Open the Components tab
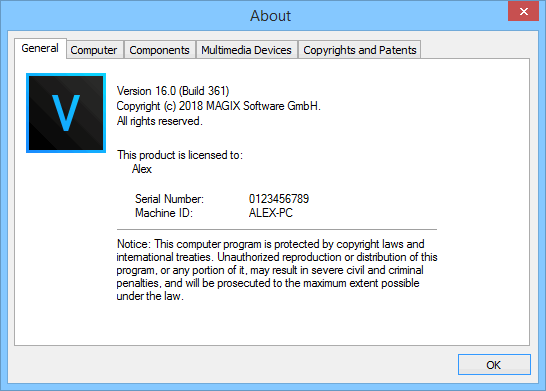Screen dimensions: 546x391 click(x=159, y=50)
